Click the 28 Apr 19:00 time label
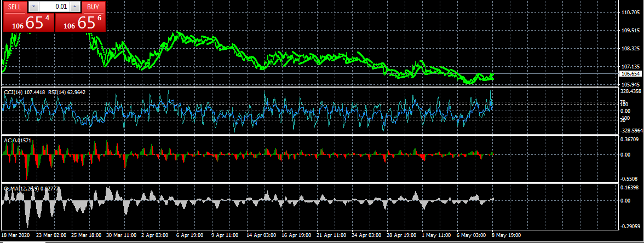Screen dimensions: 644x243 coord(402,235)
